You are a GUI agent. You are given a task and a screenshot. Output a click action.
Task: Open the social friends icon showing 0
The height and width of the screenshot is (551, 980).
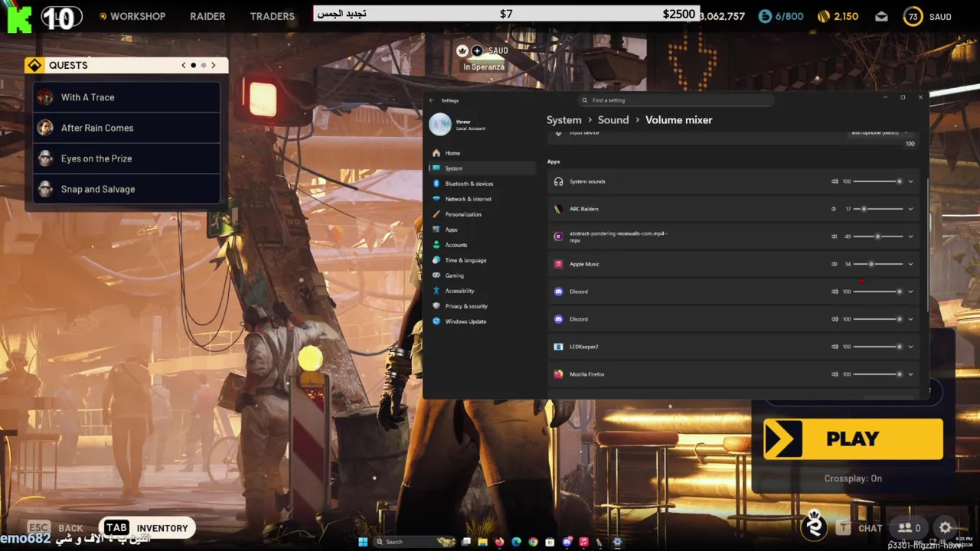910,528
